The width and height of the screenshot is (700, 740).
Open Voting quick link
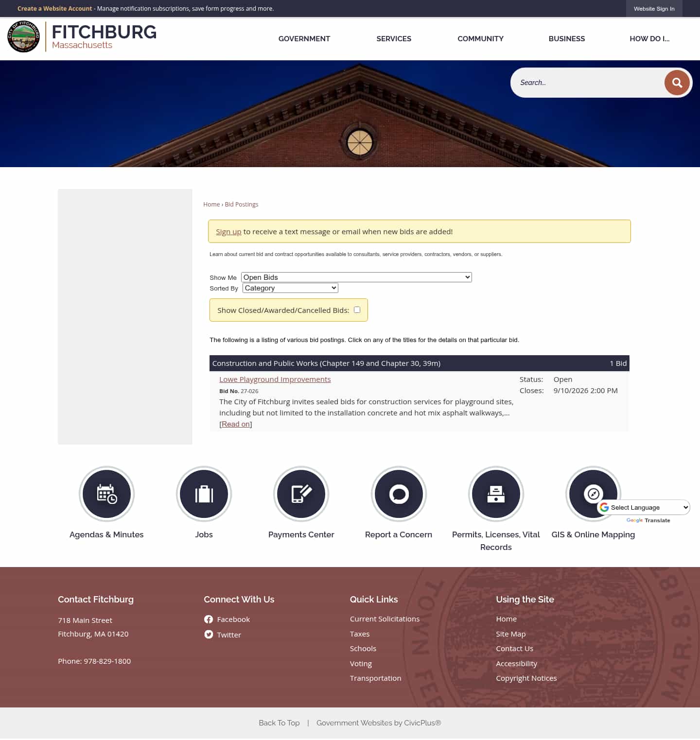tap(361, 664)
